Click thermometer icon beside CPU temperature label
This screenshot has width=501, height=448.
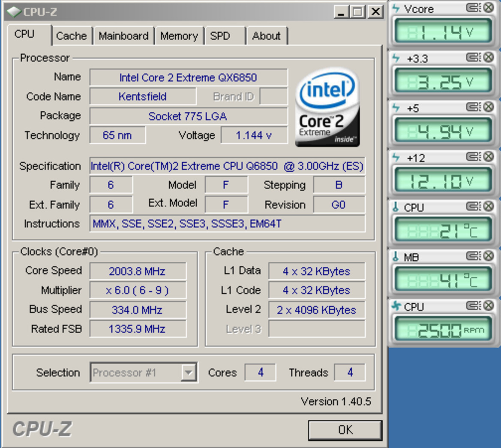tap(396, 207)
